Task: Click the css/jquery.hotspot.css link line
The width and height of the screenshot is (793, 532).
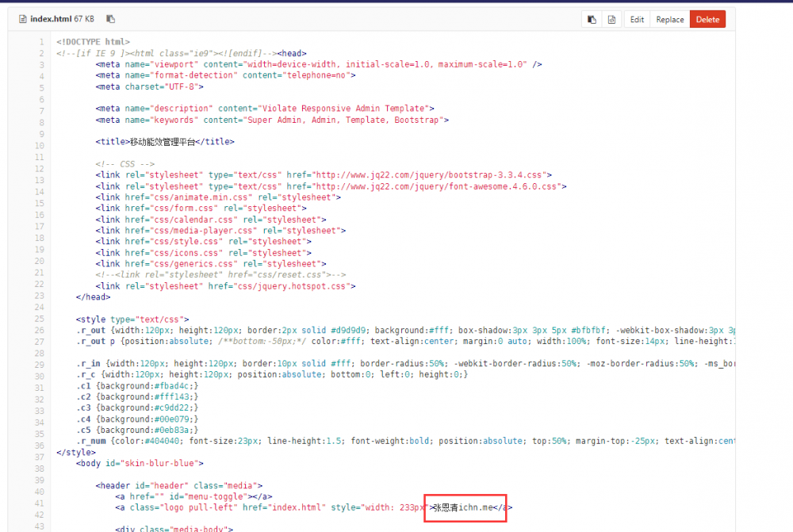Action: pos(225,286)
